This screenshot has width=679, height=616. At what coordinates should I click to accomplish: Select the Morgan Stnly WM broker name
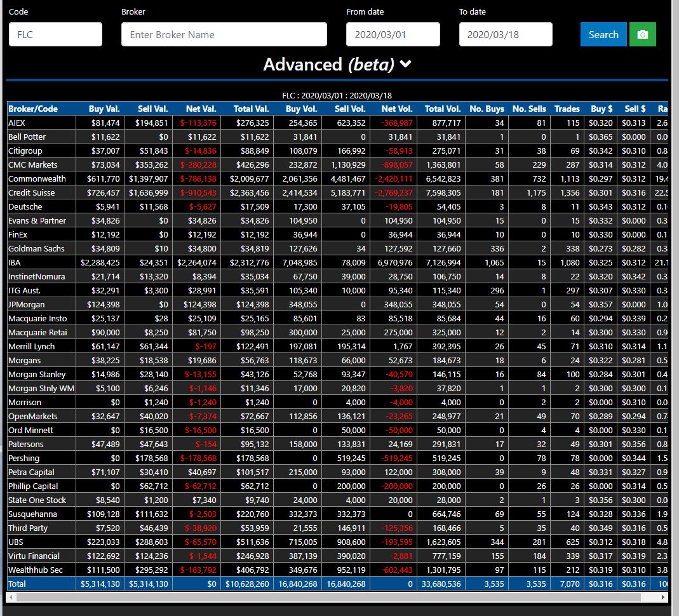pos(41,388)
